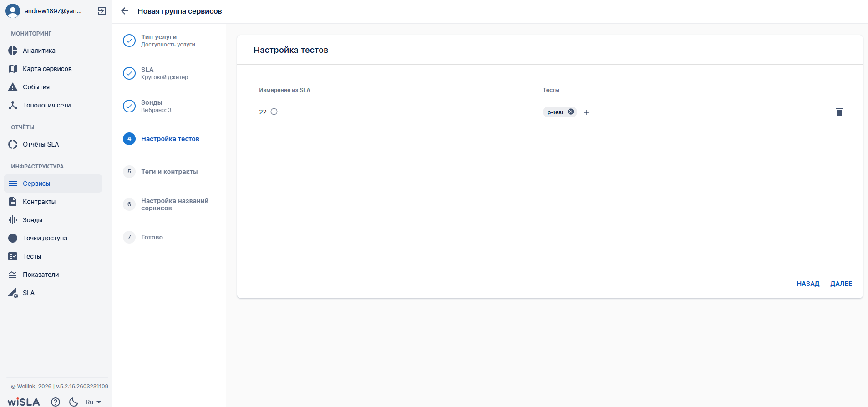
Task: Open Отчёты SLA in sidebar
Action: pyautogui.click(x=41, y=144)
